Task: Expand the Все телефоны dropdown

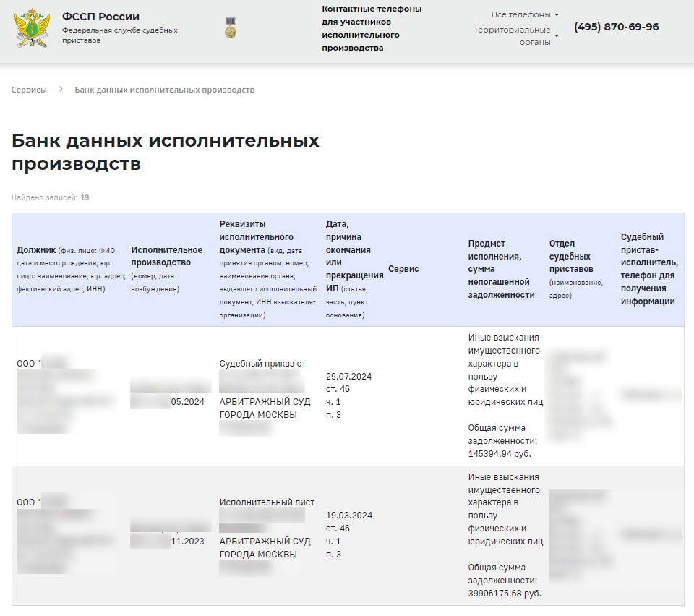Action: (525, 14)
